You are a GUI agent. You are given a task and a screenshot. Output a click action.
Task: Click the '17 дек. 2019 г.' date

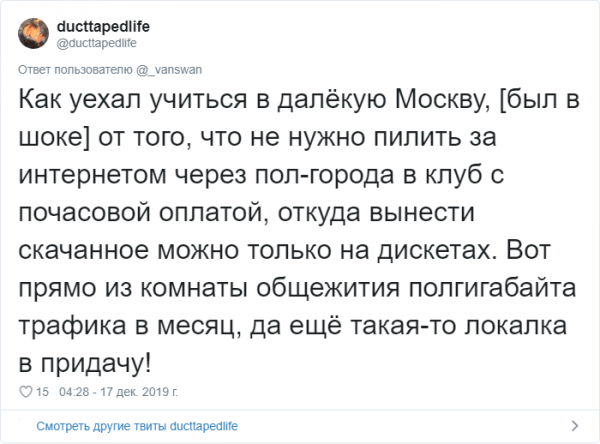(x=139, y=392)
